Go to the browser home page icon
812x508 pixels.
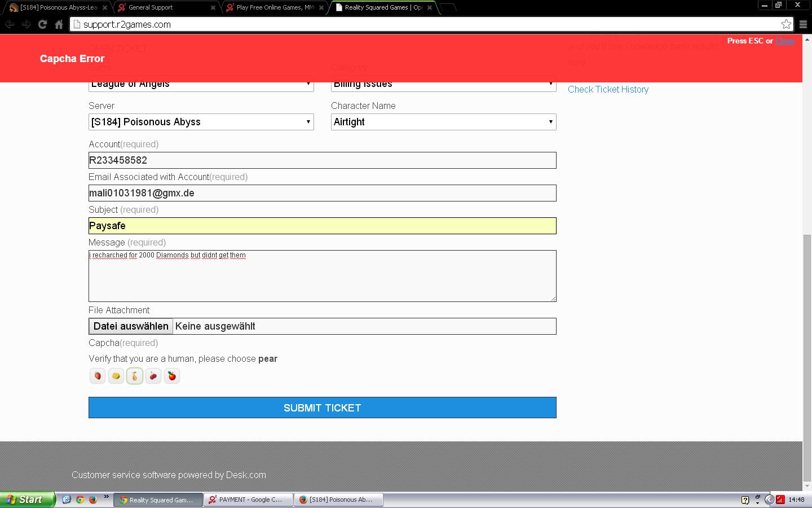[59, 24]
